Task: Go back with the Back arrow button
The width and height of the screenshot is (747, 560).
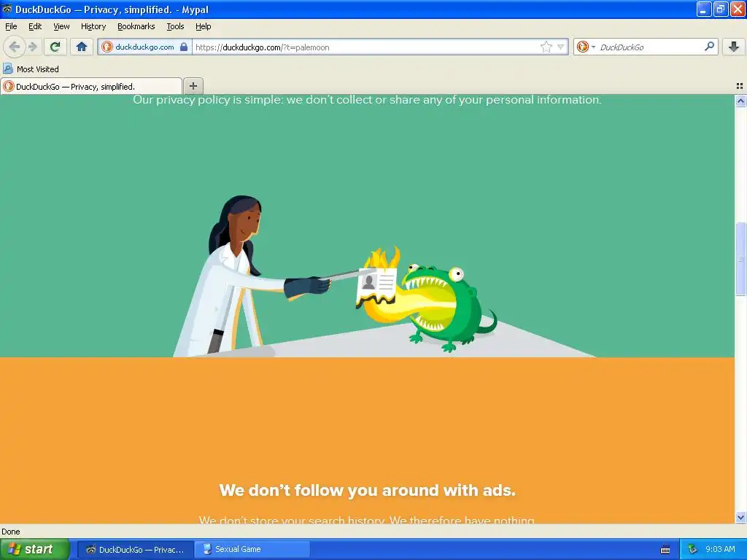Action: (x=14, y=47)
